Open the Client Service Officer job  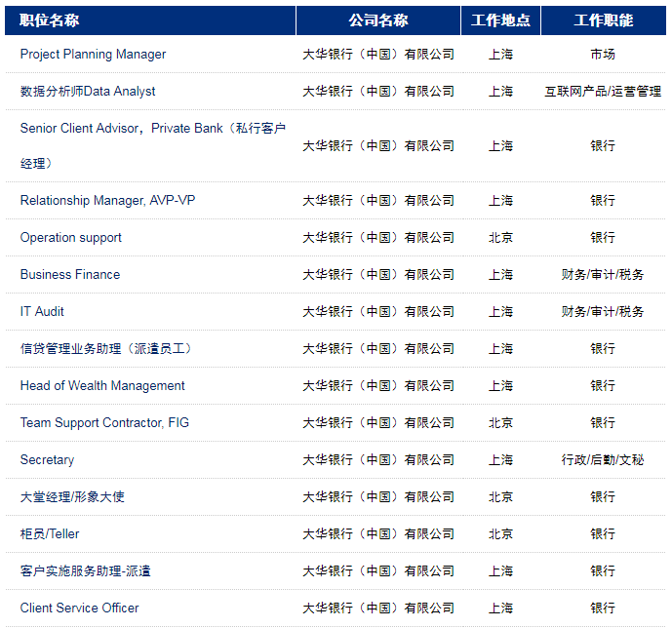pyautogui.click(x=80, y=608)
